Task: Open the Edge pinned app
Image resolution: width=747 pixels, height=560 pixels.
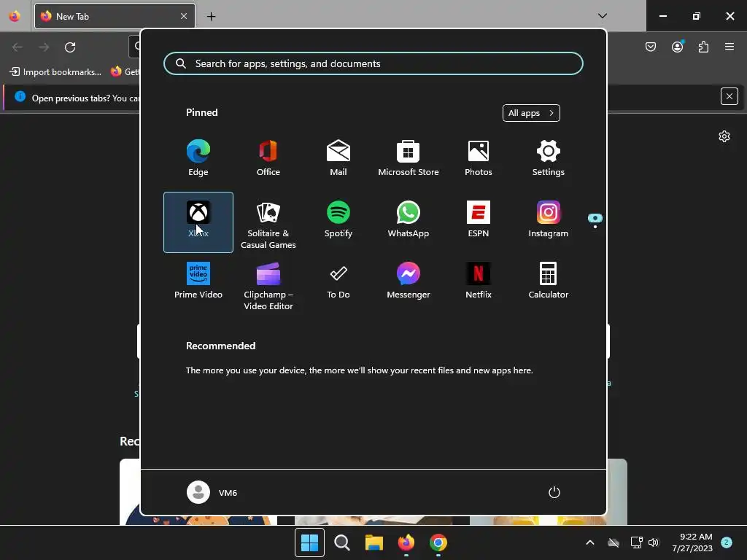Action: click(198, 158)
